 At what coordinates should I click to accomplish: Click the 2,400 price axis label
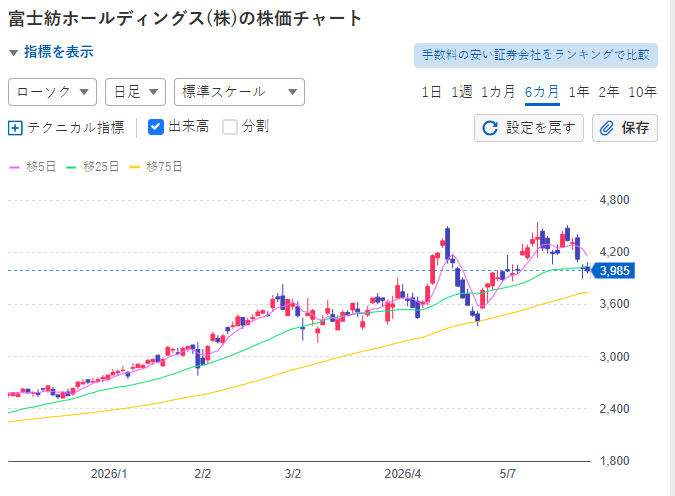614,408
